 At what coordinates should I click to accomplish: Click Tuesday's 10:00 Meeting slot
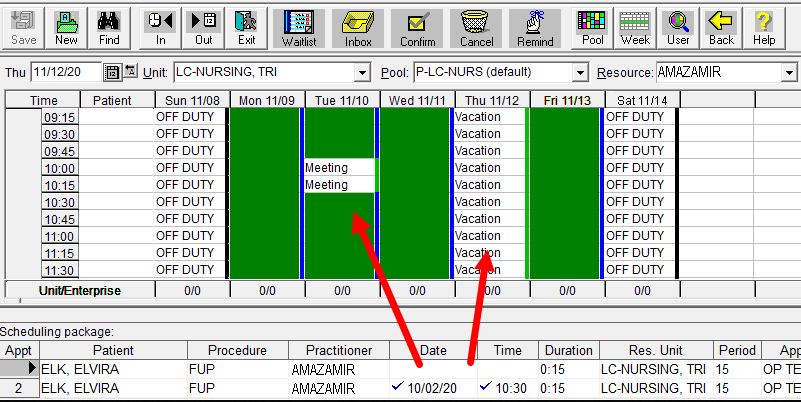340,168
